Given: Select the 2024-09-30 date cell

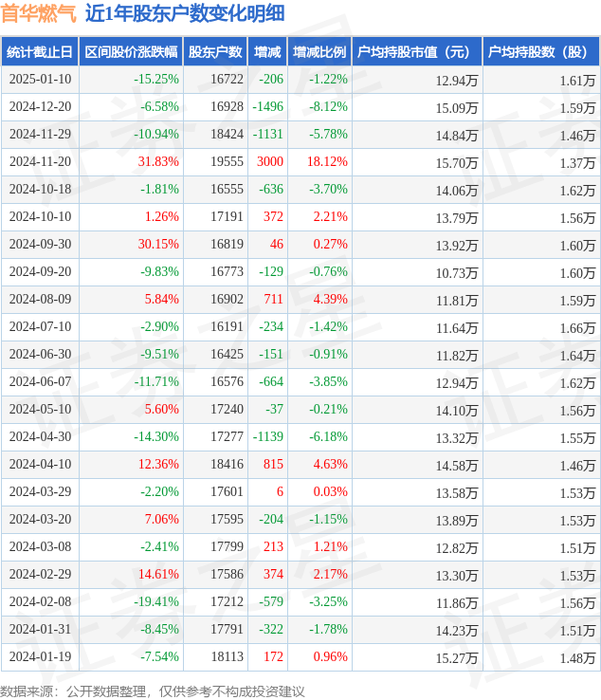Looking at the screenshot, I should tap(41, 245).
